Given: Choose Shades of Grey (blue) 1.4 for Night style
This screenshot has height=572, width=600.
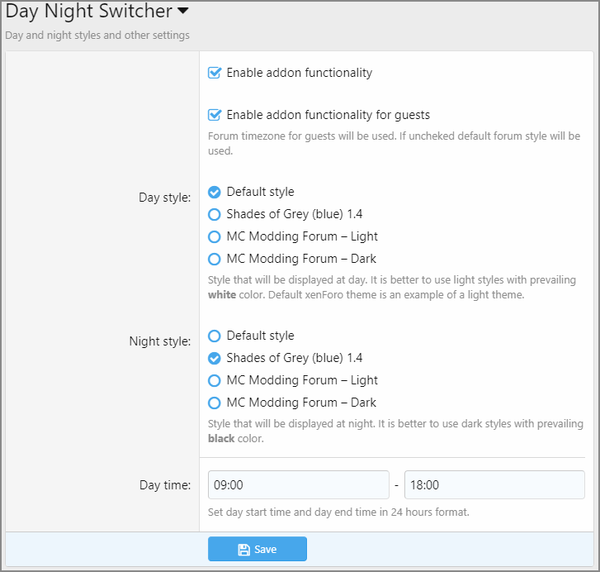Looking at the screenshot, I should 214,358.
